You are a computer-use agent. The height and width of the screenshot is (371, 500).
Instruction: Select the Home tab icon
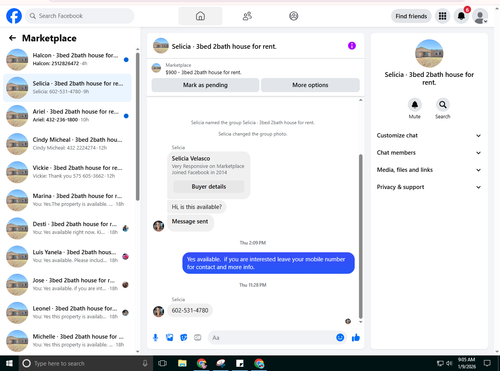pos(200,16)
